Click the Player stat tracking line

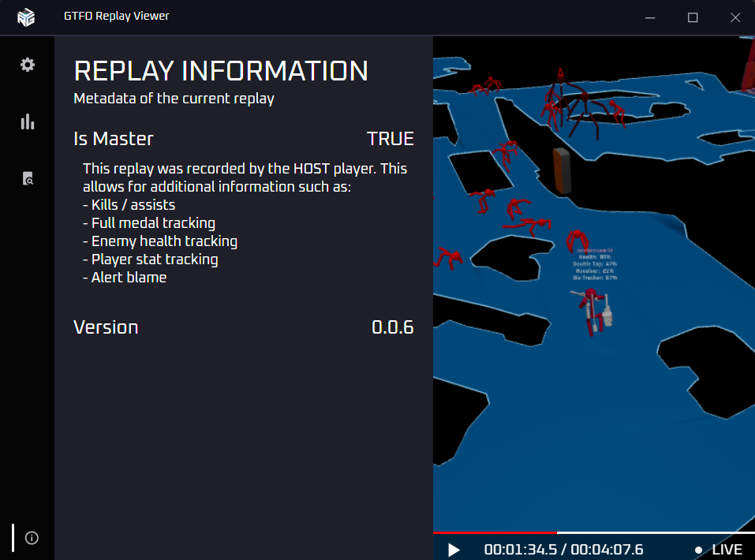point(151,259)
